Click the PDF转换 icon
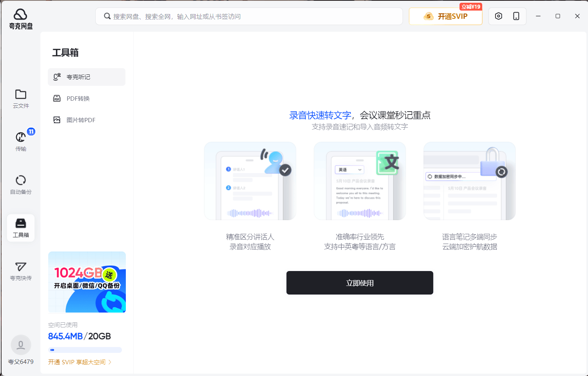Screen dimensions: 588x376 pyautogui.click(x=57, y=98)
